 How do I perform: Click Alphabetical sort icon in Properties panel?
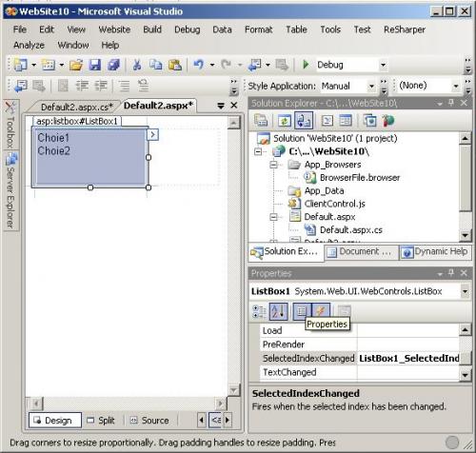coord(278,311)
